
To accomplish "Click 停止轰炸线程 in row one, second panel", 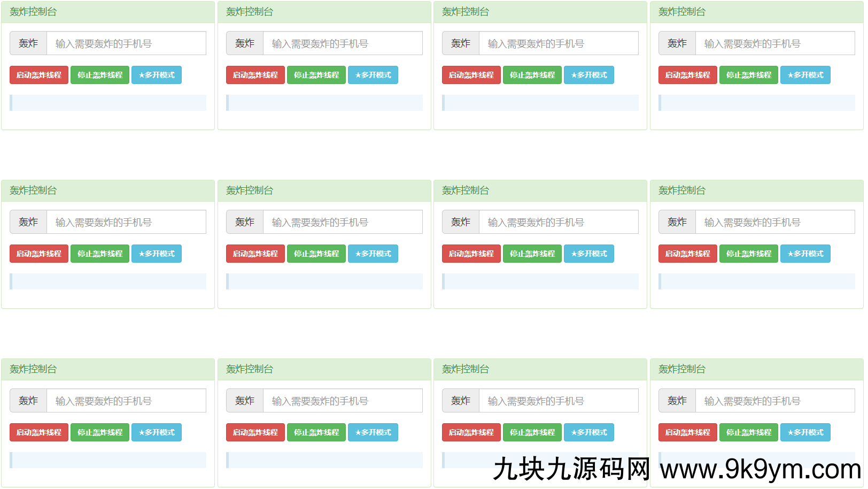I will (316, 75).
